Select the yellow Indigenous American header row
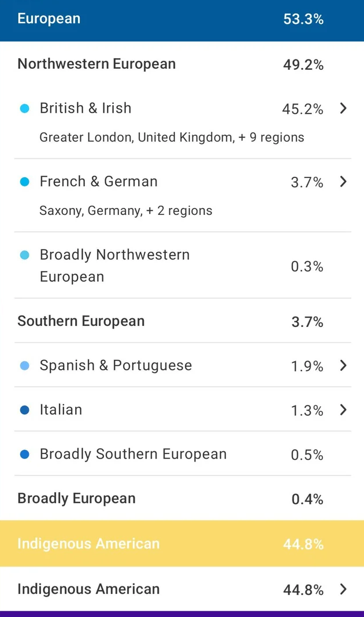 click(x=182, y=544)
